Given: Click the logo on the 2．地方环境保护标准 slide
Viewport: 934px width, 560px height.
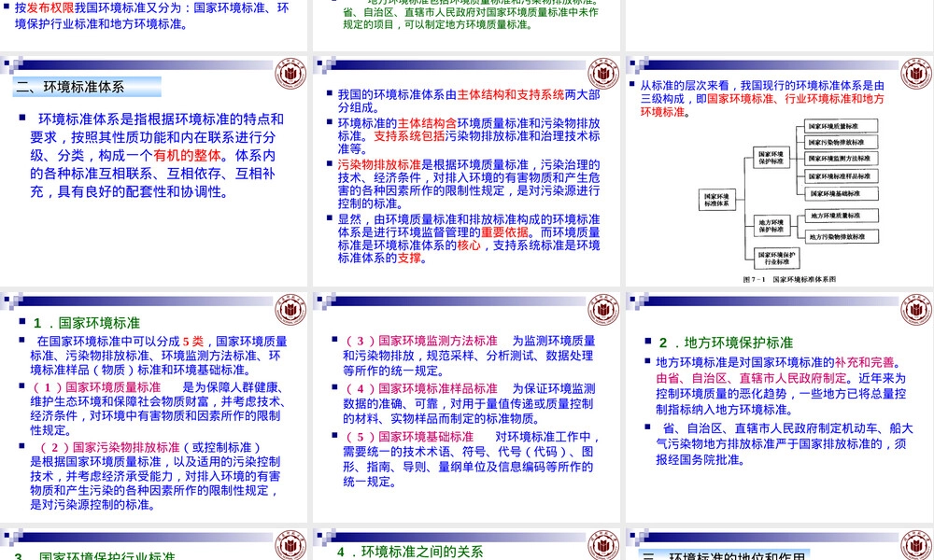Looking at the screenshot, I should (915, 310).
